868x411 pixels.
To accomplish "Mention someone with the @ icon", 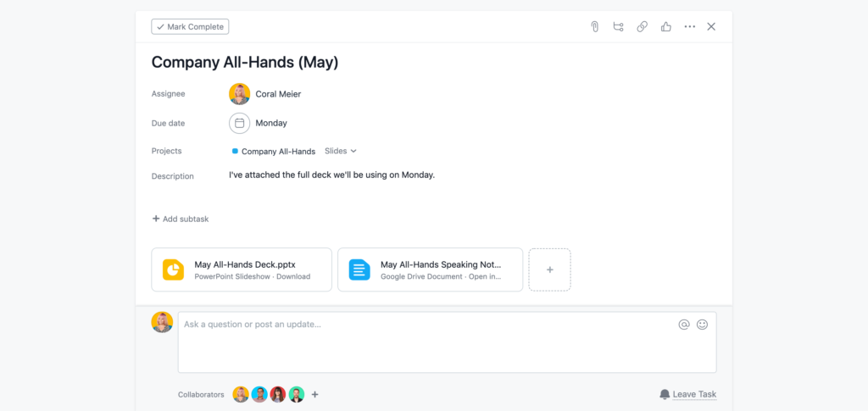I will click(x=684, y=325).
